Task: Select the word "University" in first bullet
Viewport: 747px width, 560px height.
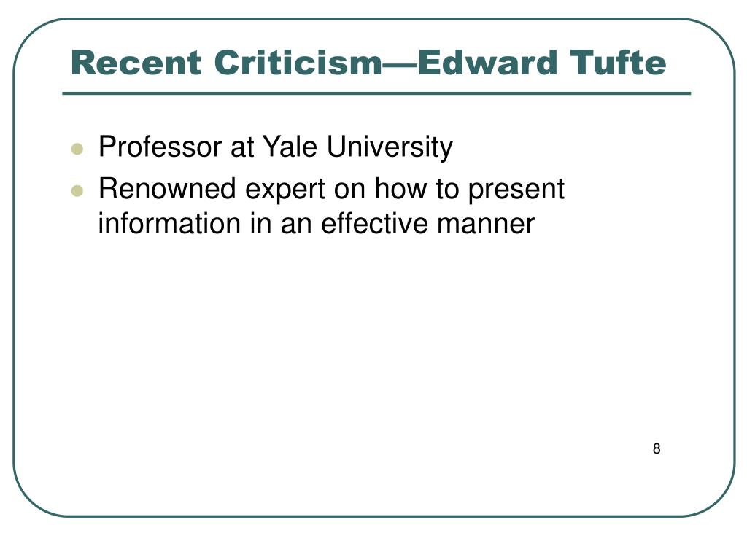Action: (x=390, y=147)
